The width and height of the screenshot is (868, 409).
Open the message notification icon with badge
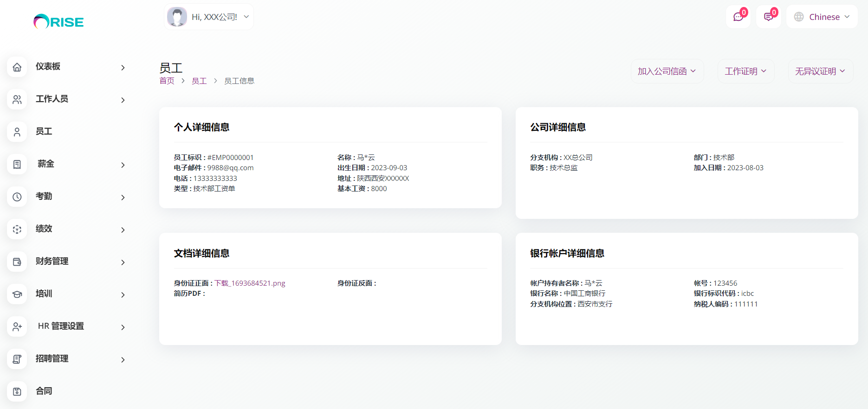click(x=768, y=17)
